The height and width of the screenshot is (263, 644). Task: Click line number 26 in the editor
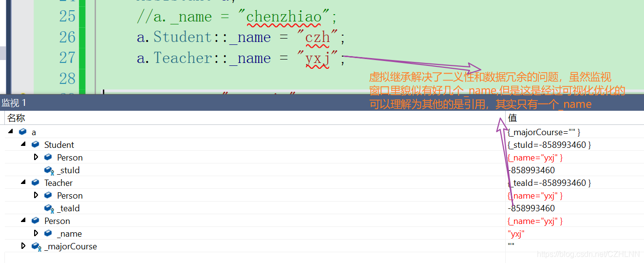(68, 38)
